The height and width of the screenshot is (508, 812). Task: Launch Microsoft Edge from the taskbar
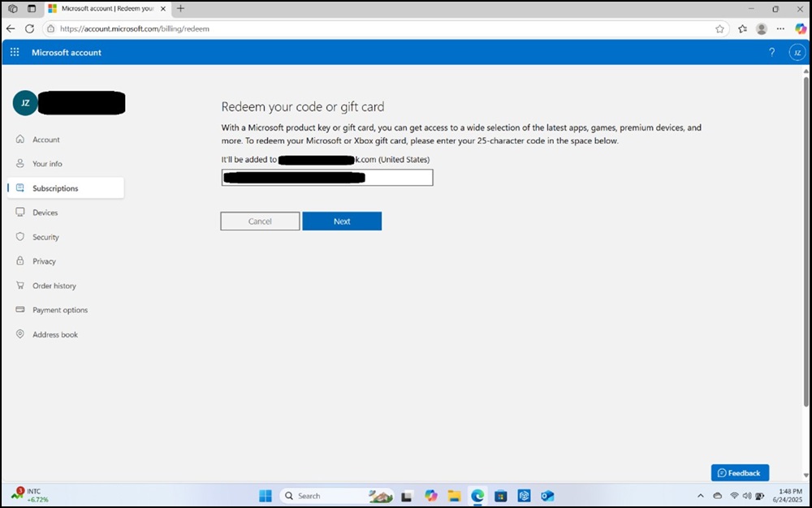click(x=477, y=495)
